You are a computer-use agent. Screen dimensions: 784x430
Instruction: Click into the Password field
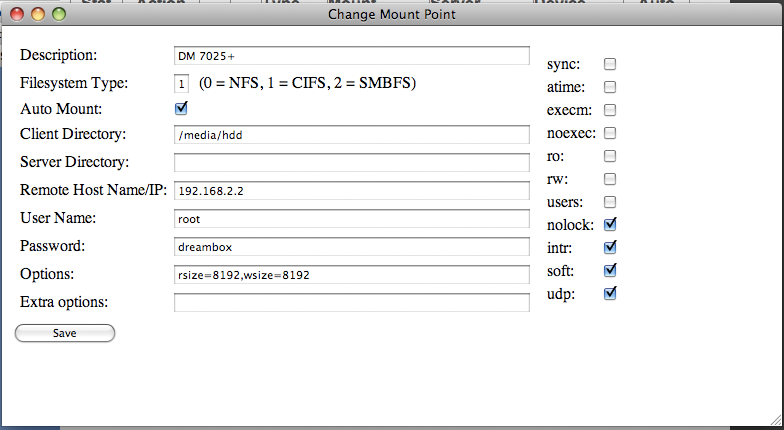click(351, 246)
